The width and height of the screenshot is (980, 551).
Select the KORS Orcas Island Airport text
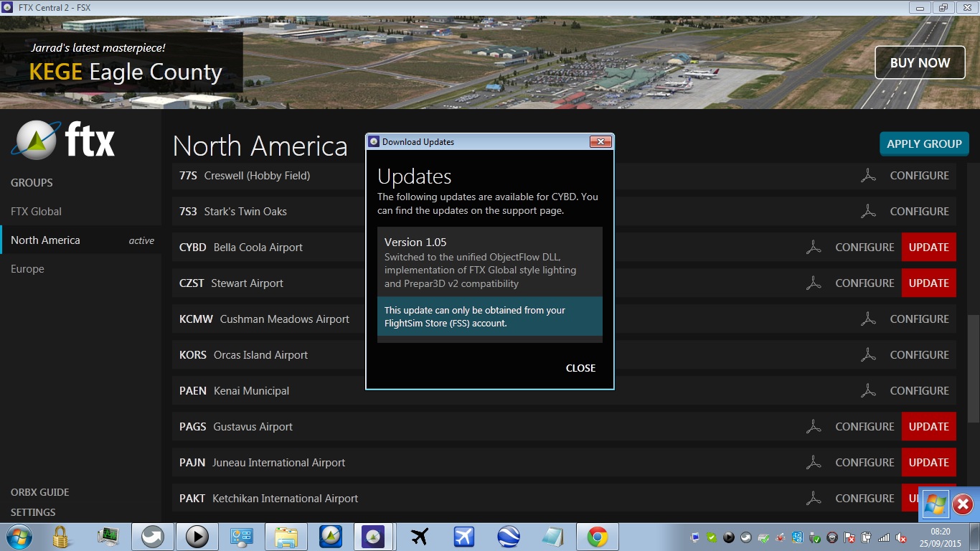(243, 355)
